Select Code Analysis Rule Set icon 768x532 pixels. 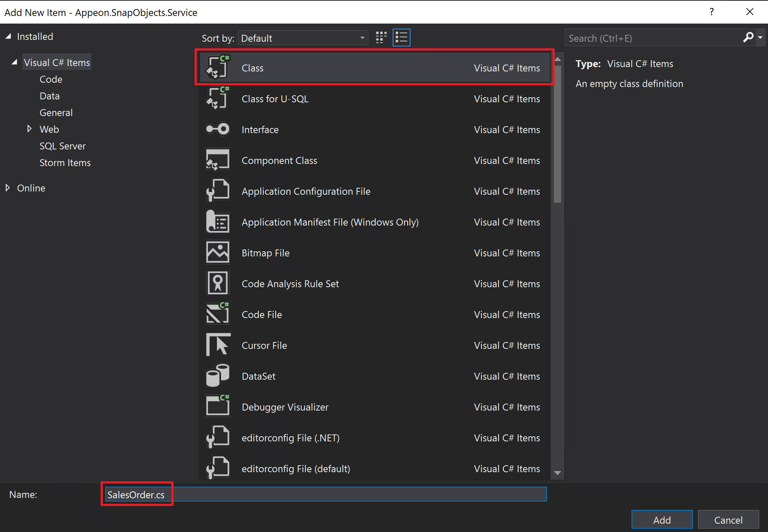coord(217,283)
